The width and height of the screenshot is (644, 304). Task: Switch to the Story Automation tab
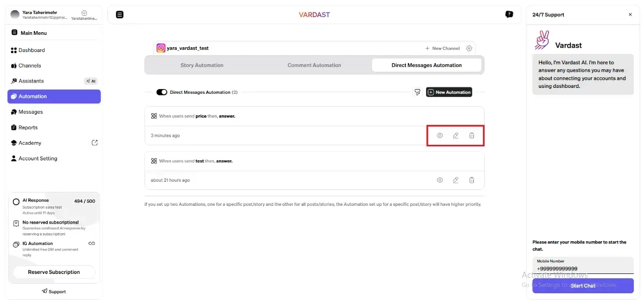(202, 65)
